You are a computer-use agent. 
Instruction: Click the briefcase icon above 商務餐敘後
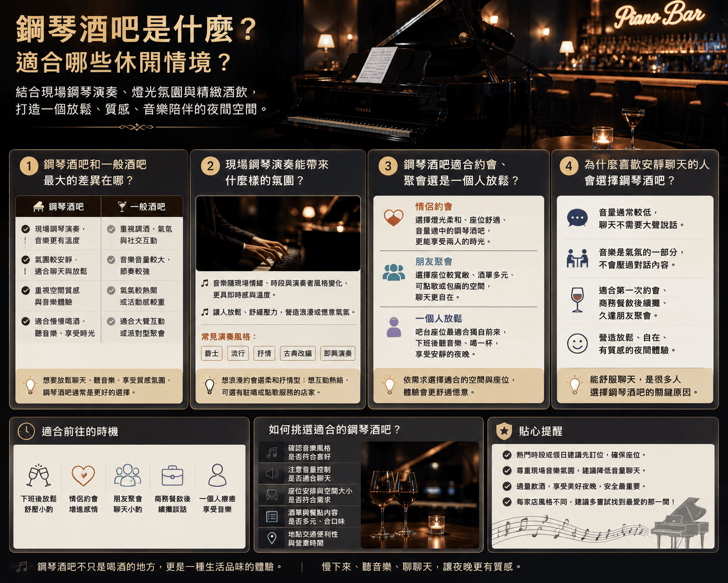[172, 475]
